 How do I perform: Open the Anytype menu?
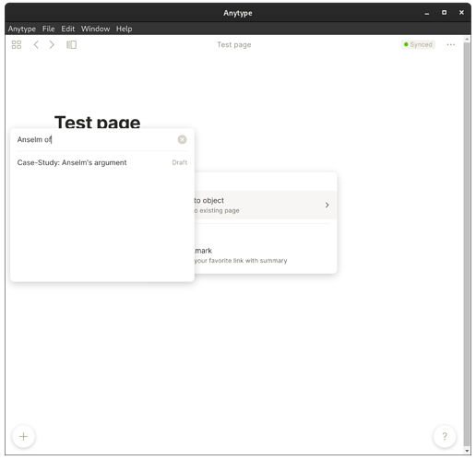tap(22, 29)
